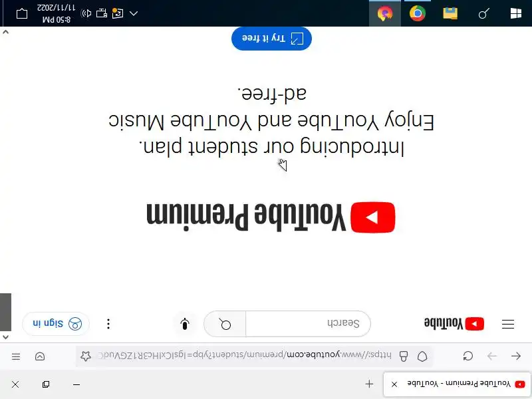Open the YouTube three-dot settings menu
The height and width of the screenshot is (399, 532).
tap(108, 324)
